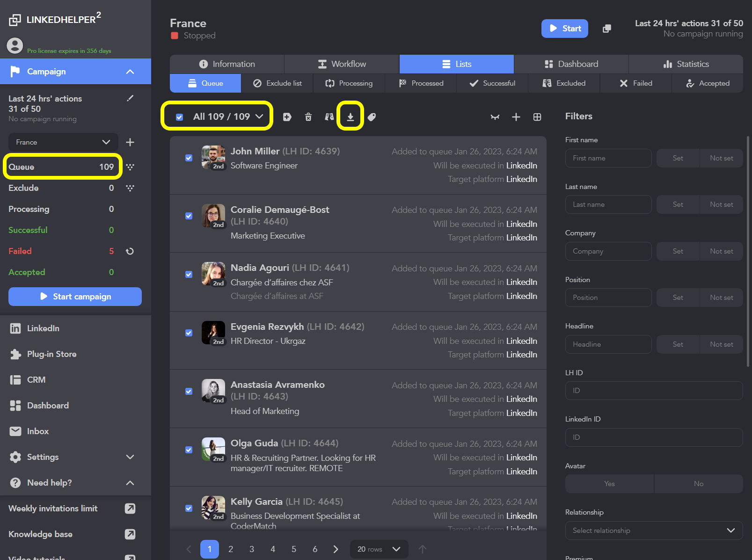Add a new campaign with plus icon
Viewport: 752px width, 560px height.
(130, 142)
